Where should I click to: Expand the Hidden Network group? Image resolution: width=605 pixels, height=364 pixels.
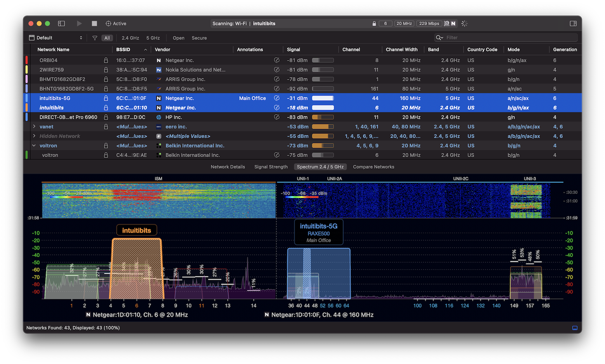click(x=34, y=136)
